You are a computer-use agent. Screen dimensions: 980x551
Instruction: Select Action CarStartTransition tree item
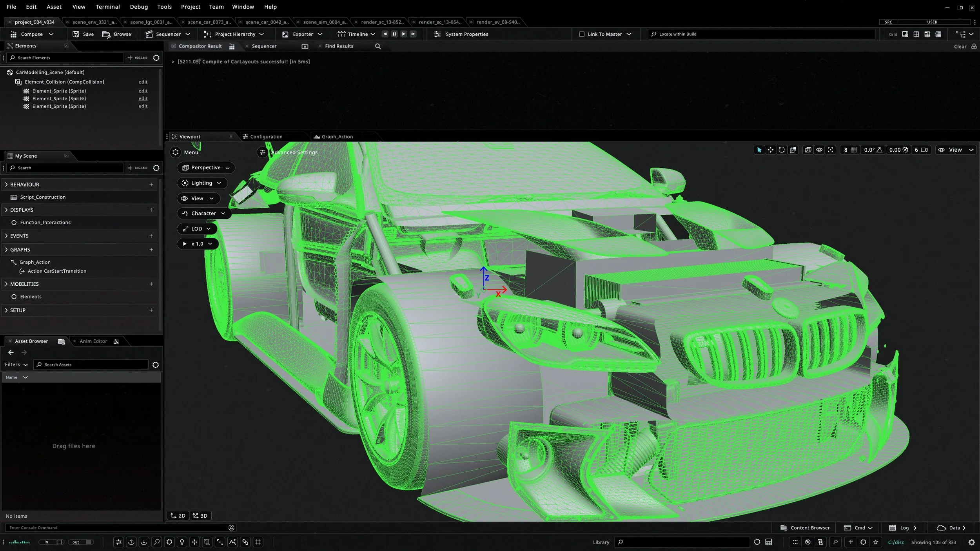tap(57, 271)
